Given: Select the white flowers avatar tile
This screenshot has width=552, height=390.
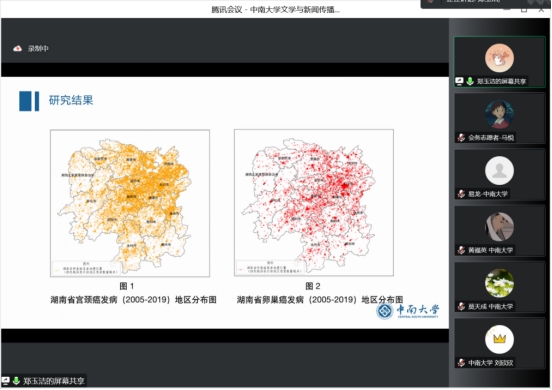Looking at the screenshot, I should [499, 283].
